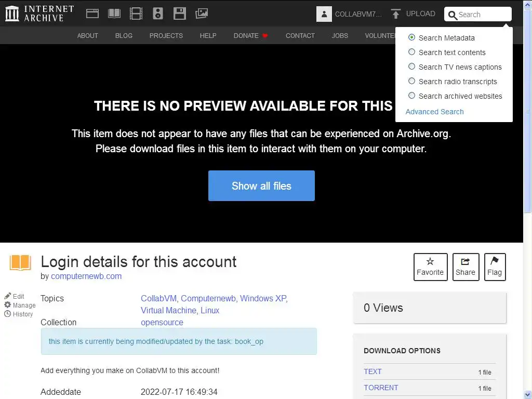The width and height of the screenshot is (532, 399).
Task: Click the page title 'Login details for this account'
Action: point(138,262)
